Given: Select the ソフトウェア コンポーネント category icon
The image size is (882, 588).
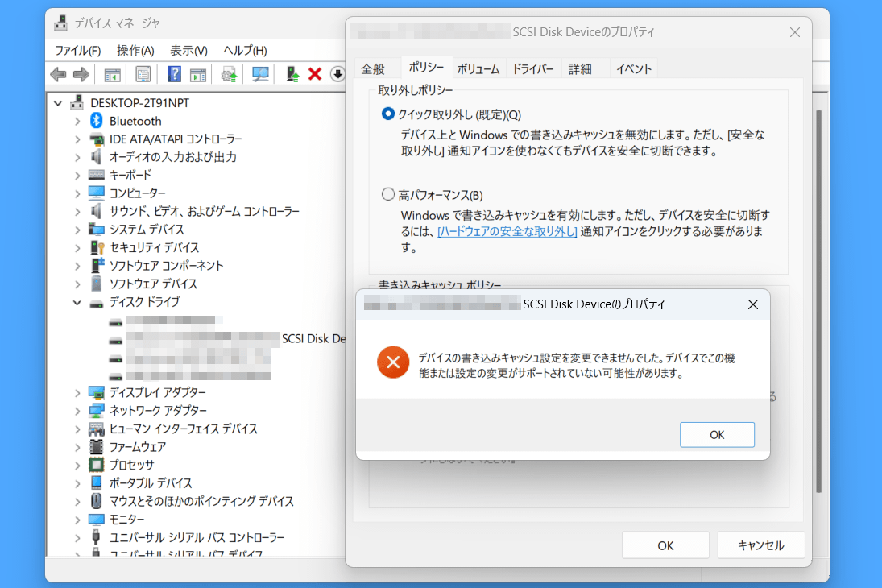Looking at the screenshot, I should (x=97, y=265).
